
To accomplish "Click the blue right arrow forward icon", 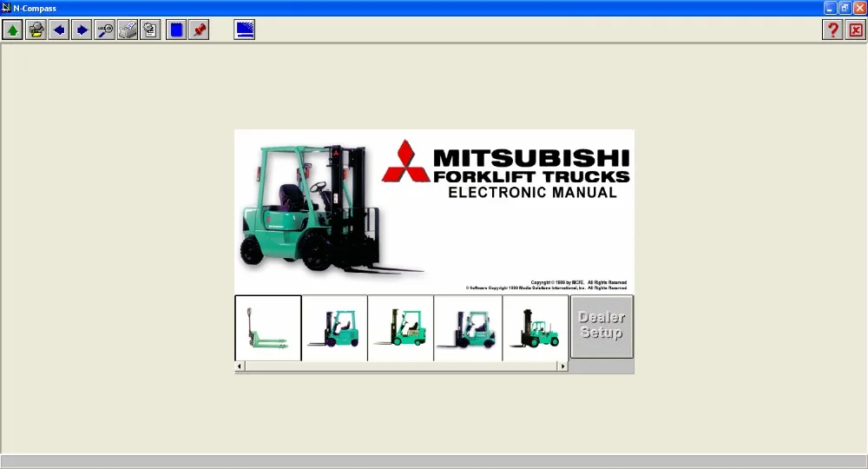I will 82,30.
